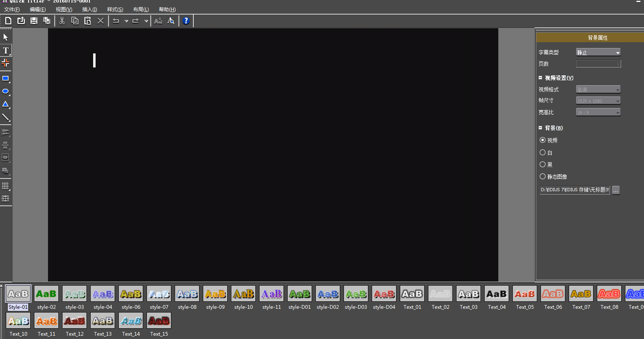Click the save floppy disk icon

(34, 21)
